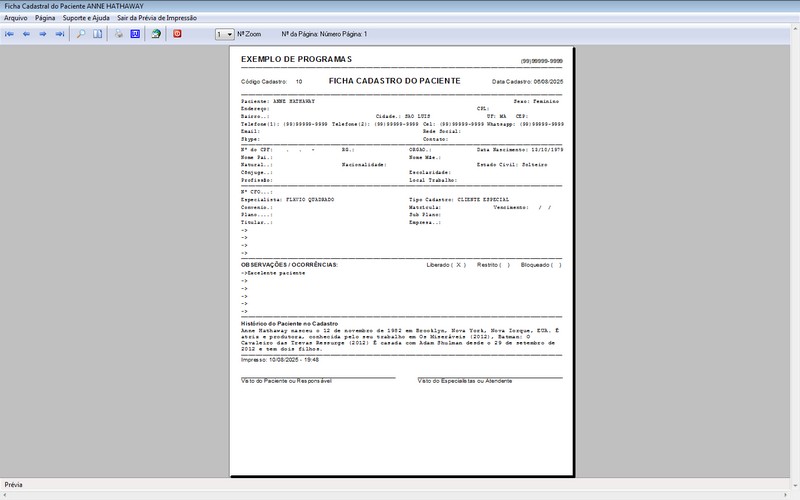Jump to the last page of preview
Viewport: 800px width, 500px height.
pyautogui.click(x=60, y=34)
